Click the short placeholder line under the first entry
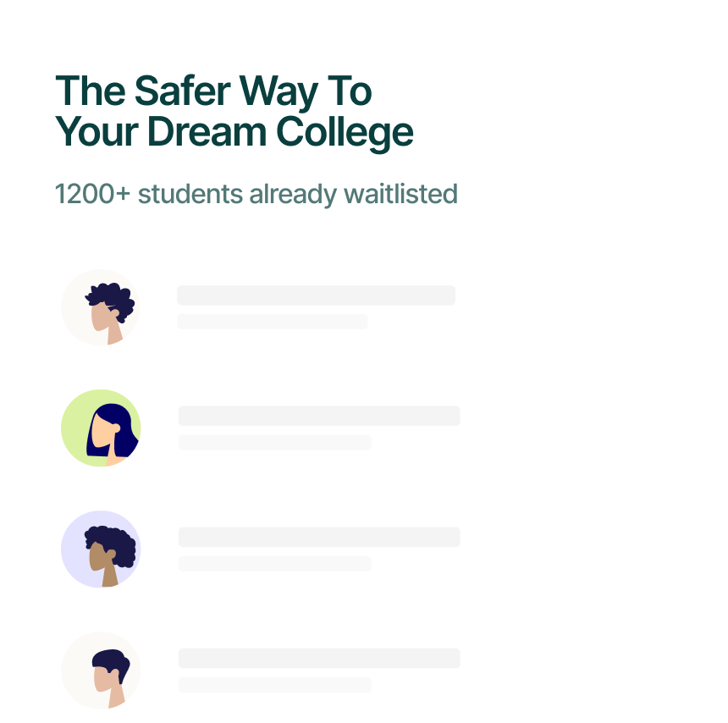728x723 pixels. click(x=273, y=322)
